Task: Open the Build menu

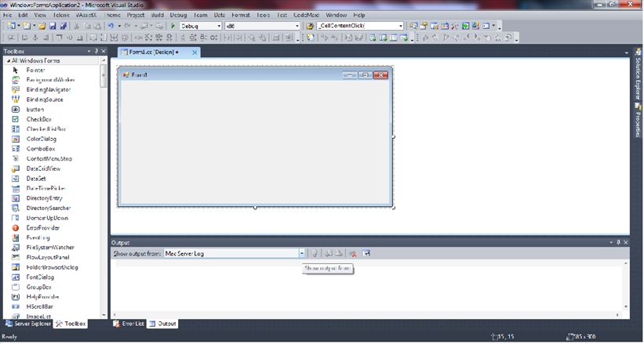Action: click(158, 15)
